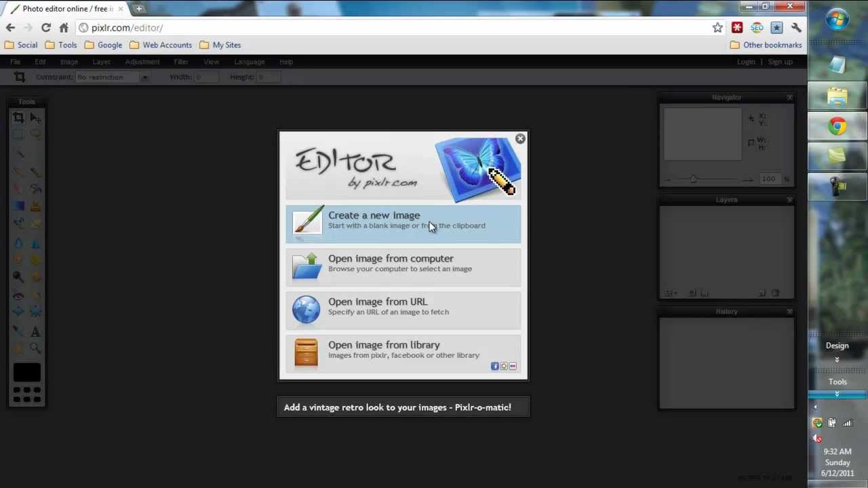Click the Width input field
The width and height of the screenshot is (868, 488).
pyautogui.click(x=207, y=77)
